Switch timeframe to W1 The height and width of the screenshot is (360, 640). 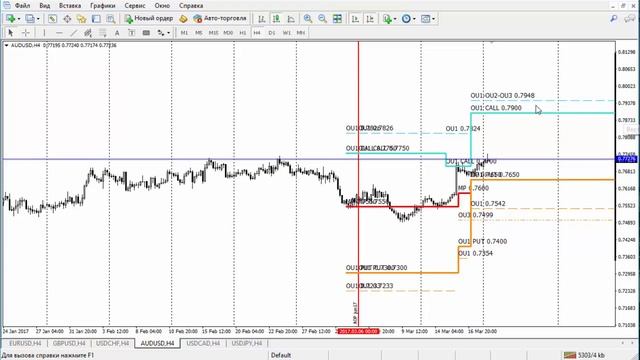click(287, 33)
